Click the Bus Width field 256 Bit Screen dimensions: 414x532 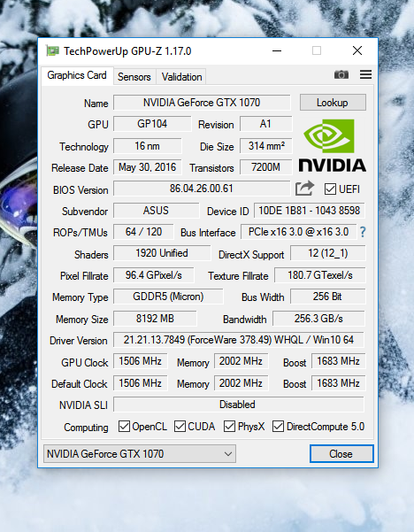tap(328, 297)
